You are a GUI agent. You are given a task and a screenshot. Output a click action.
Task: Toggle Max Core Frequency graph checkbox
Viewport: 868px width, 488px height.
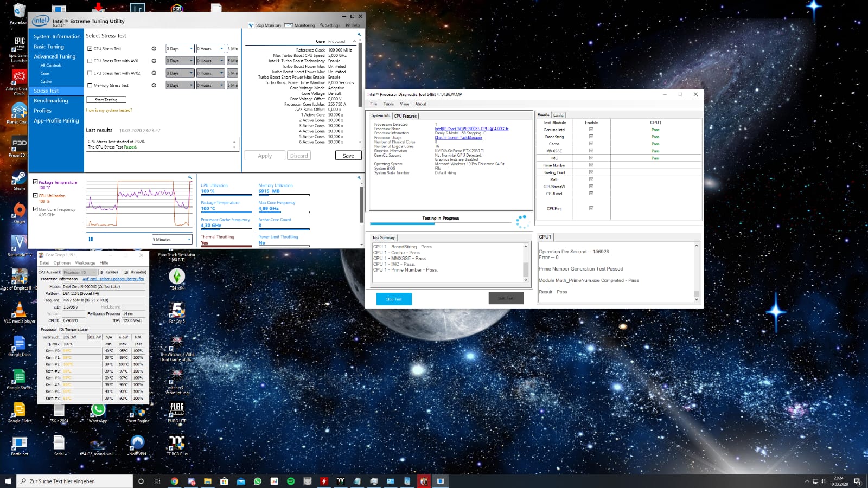pyautogui.click(x=35, y=209)
